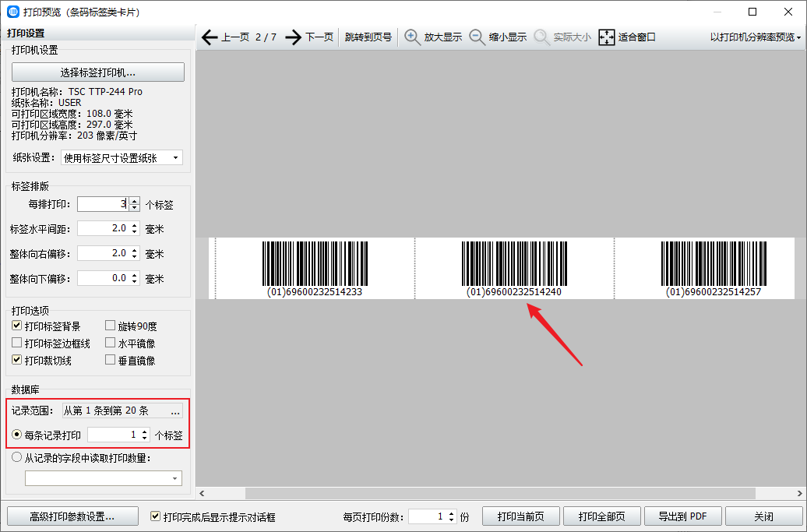This screenshot has height=532, width=807.
Task: Uncheck print cut lines option
Action: click(x=17, y=361)
